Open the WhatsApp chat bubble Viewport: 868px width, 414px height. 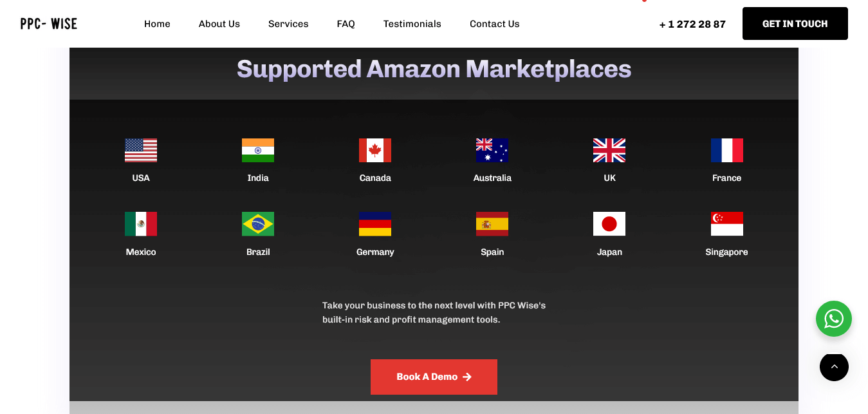834,319
